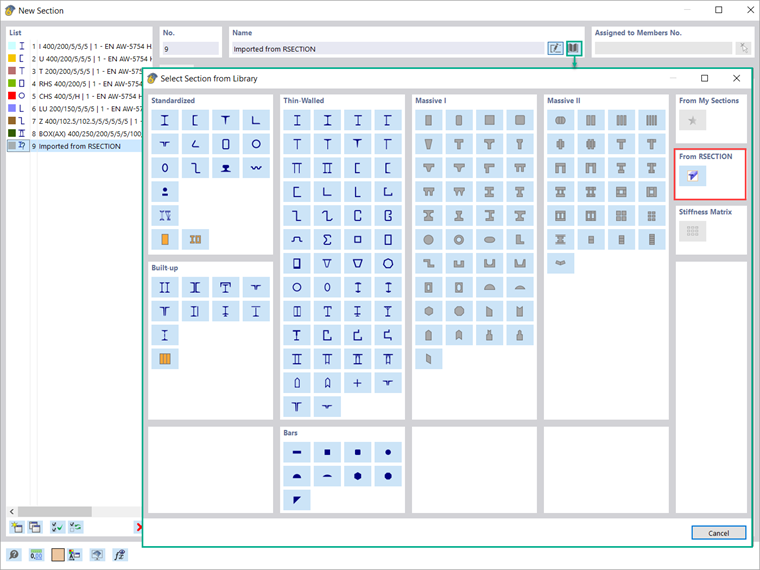The height and width of the screenshot is (570, 760).
Task: Select all sections with check marks icon
Action: (57, 527)
